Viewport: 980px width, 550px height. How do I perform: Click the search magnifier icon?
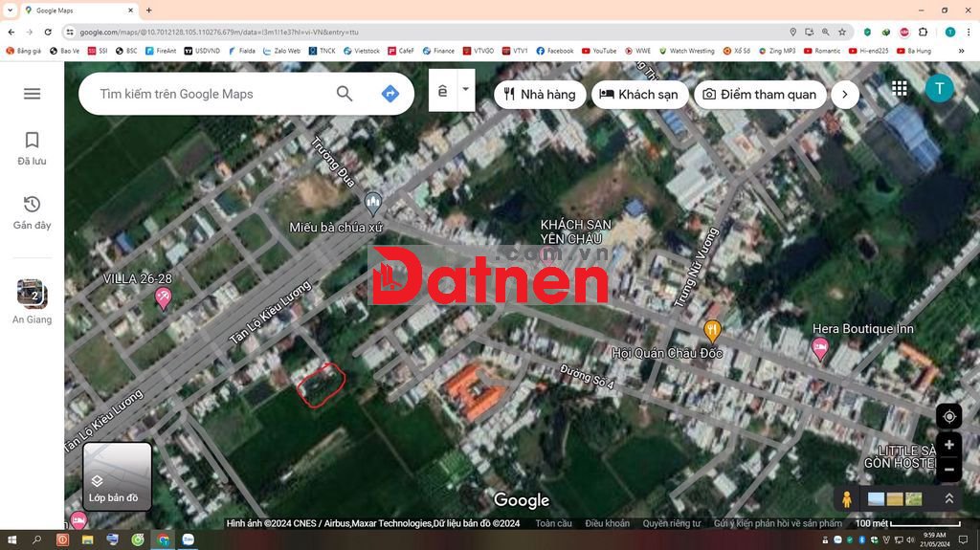[x=345, y=94]
